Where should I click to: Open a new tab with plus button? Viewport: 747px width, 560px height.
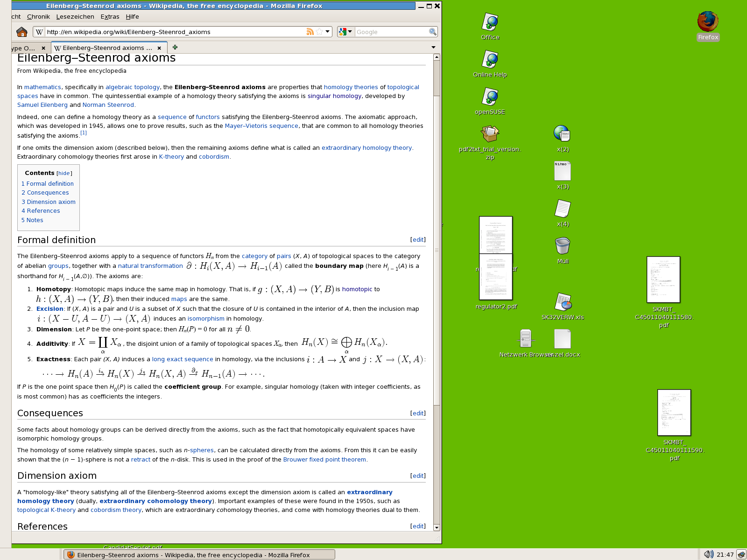click(x=175, y=47)
